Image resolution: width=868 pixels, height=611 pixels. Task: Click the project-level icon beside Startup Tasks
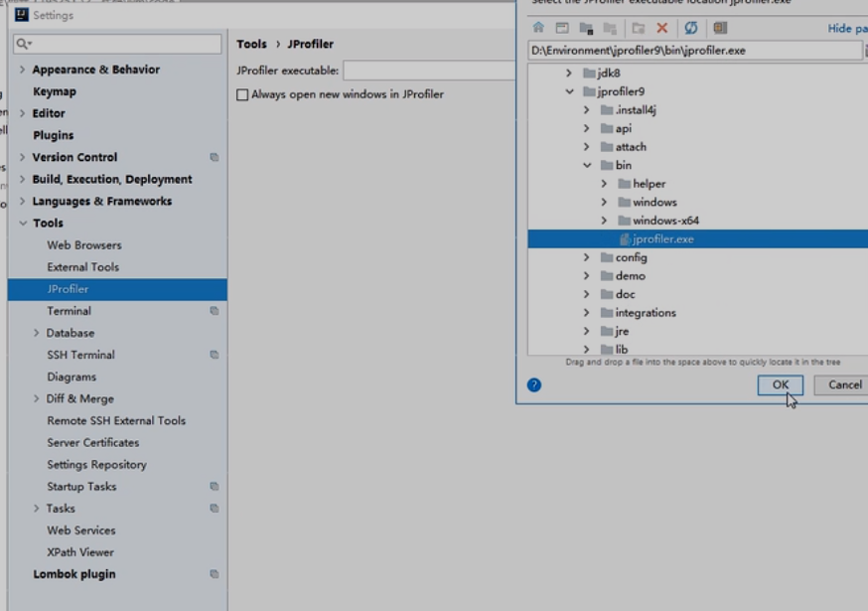215,487
